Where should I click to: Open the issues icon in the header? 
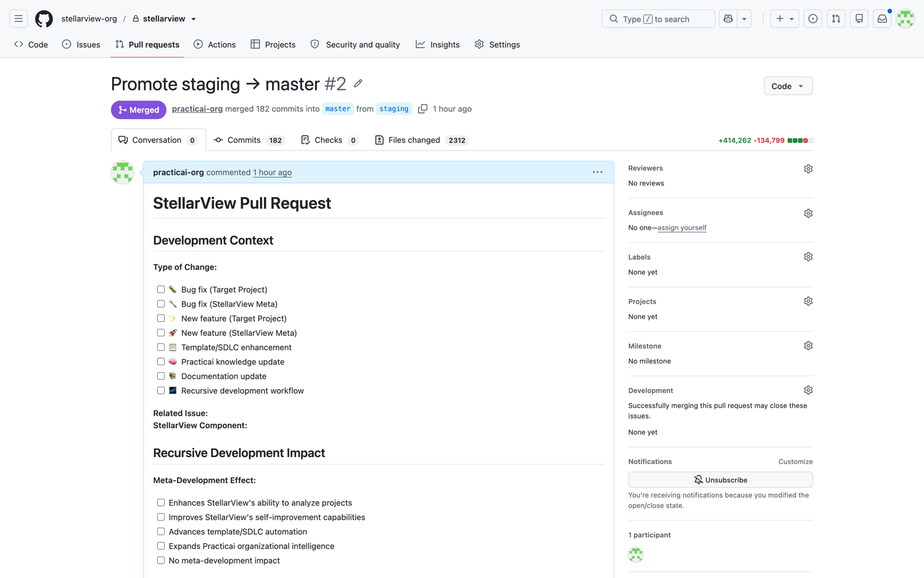[x=813, y=18]
